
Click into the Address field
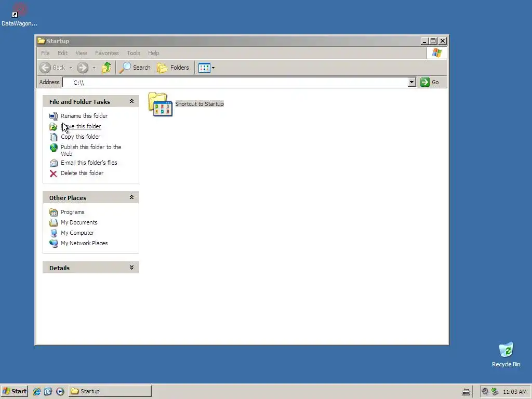[x=235, y=82]
